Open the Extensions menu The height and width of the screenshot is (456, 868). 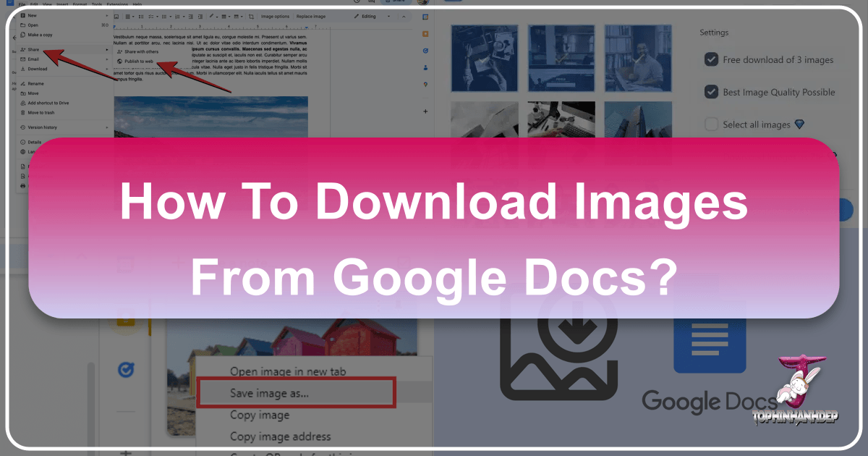click(117, 4)
